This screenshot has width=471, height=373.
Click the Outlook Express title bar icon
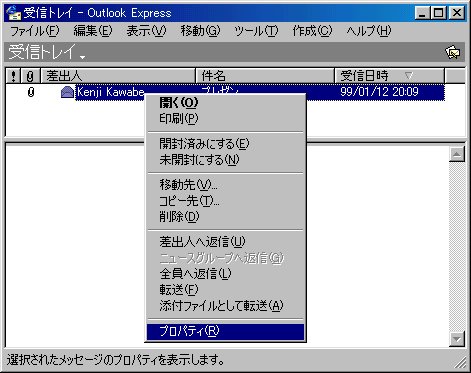[13, 13]
